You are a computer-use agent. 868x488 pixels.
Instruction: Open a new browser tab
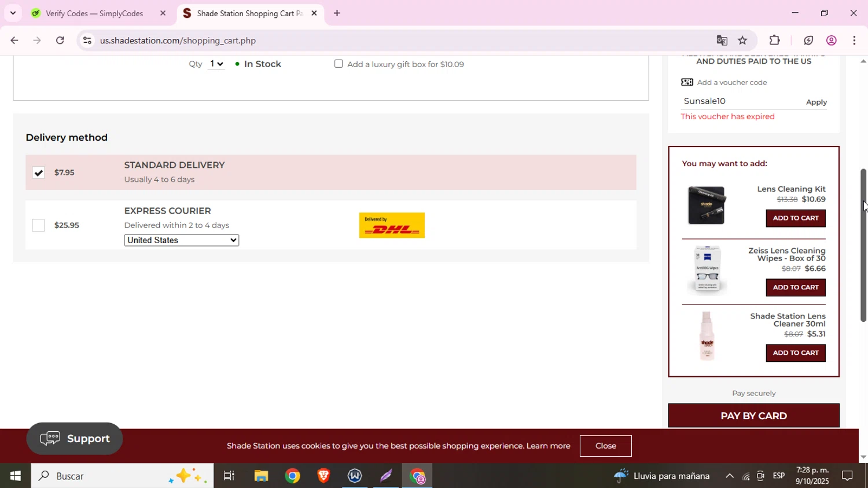point(337,13)
